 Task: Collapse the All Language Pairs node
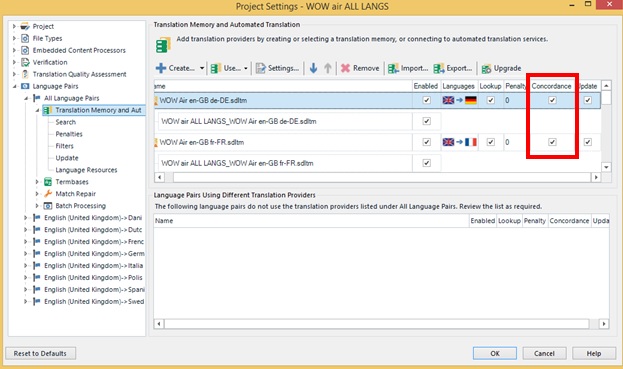point(26,98)
